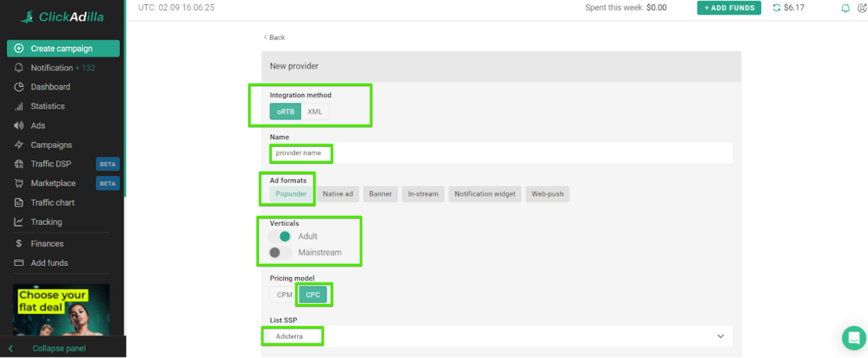Switch integration method to XML
The height and width of the screenshot is (358, 868).
tap(315, 111)
